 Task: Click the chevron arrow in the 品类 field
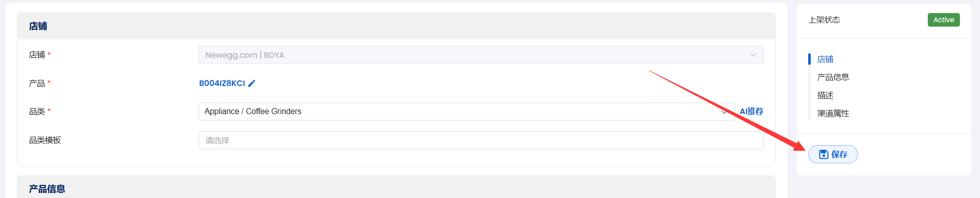click(x=724, y=112)
